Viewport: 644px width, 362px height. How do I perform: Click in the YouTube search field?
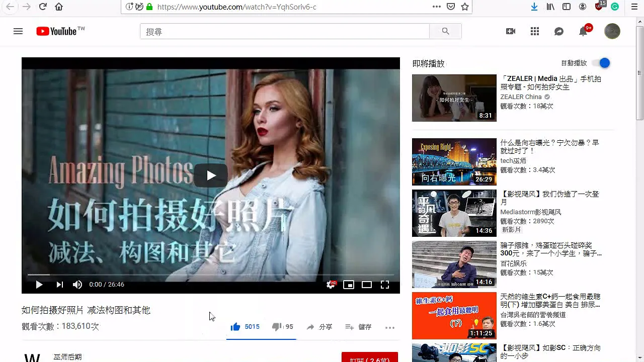click(285, 31)
